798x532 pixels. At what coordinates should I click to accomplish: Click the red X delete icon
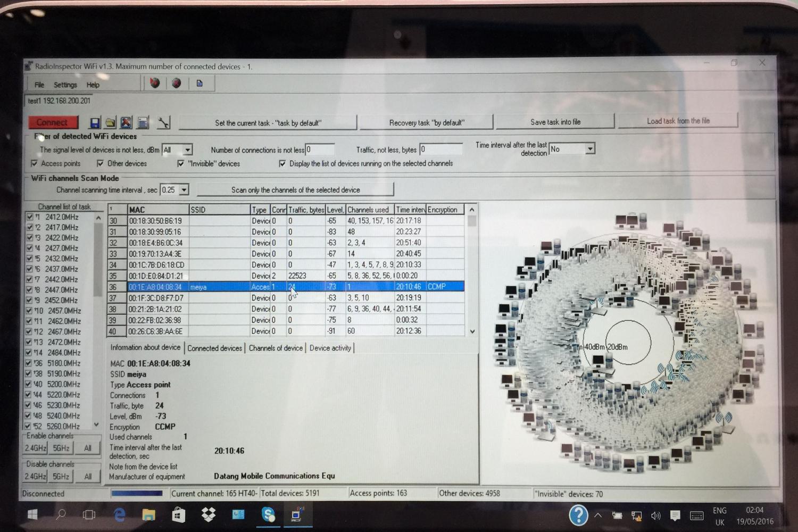click(x=126, y=123)
